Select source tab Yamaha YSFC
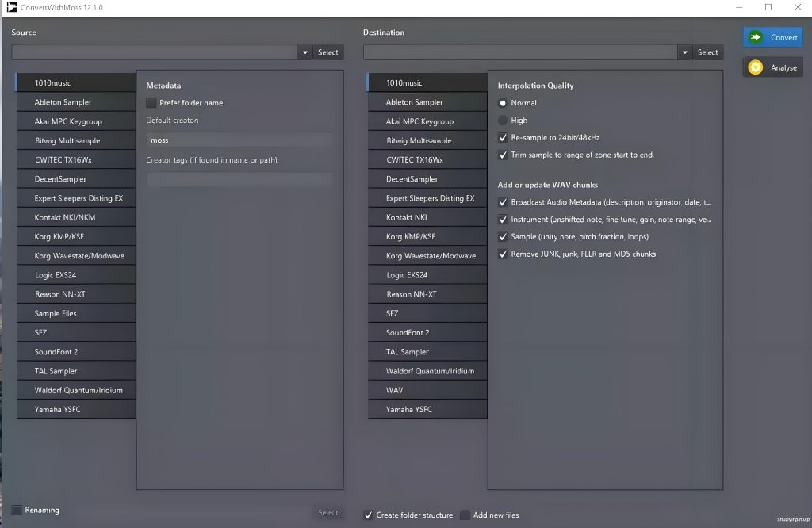The image size is (812, 528). (76, 409)
